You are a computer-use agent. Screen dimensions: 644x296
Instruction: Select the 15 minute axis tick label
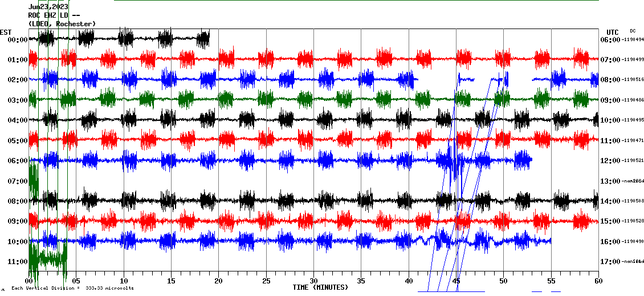[x=171, y=281]
